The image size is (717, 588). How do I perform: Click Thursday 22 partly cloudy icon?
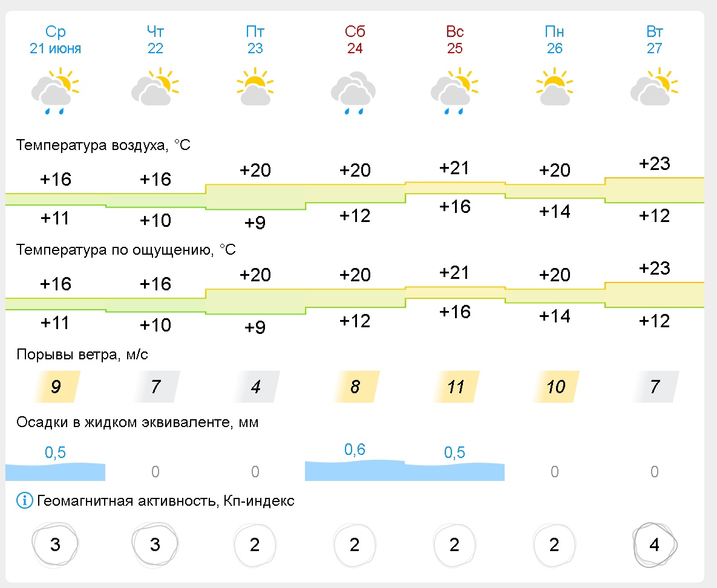pyautogui.click(x=155, y=87)
